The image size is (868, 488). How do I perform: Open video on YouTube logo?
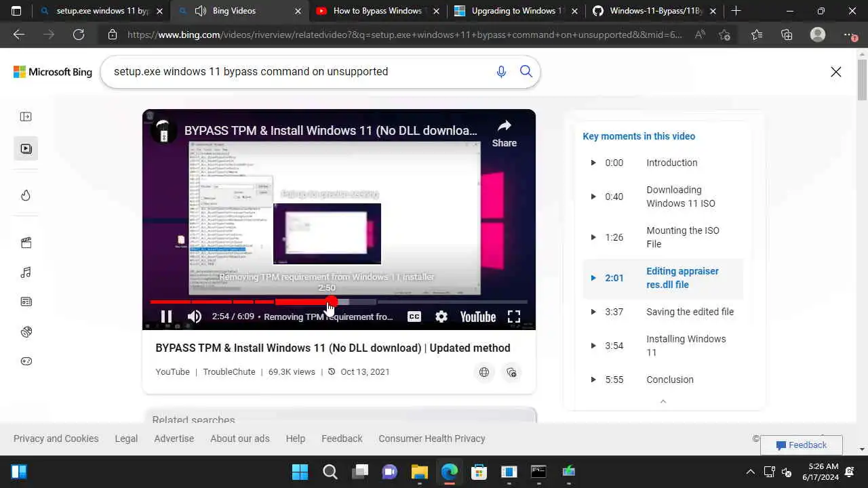(x=478, y=317)
